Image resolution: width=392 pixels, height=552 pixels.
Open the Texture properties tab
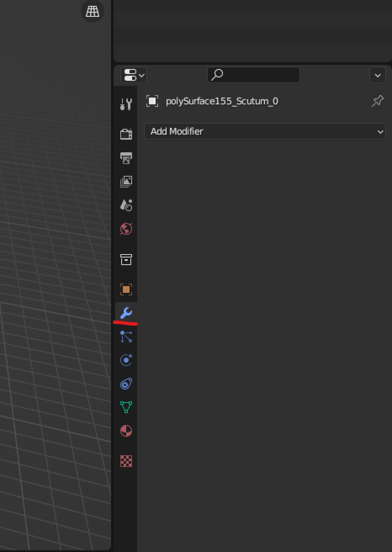pos(126,461)
